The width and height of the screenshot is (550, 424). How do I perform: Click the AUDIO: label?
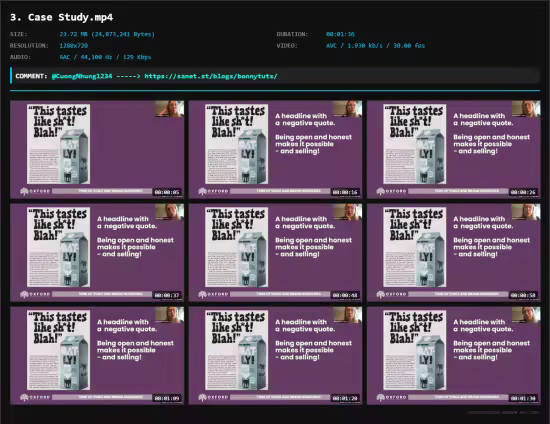[x=20, y=57]
